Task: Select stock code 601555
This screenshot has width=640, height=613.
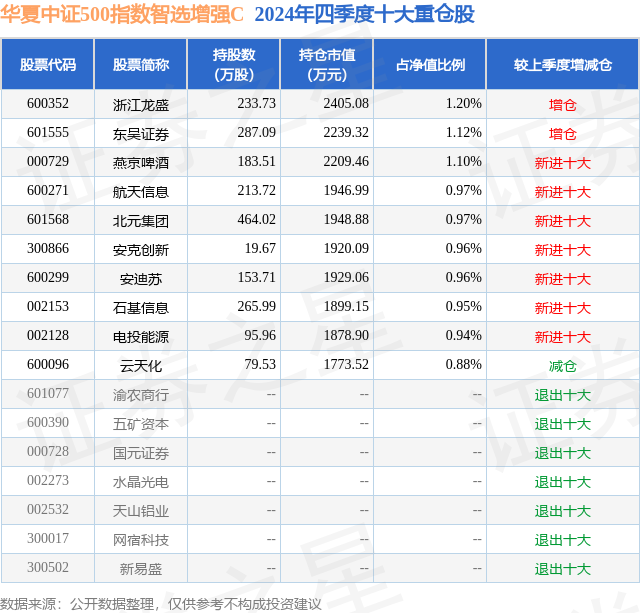Action: click(x=48, y=133)
